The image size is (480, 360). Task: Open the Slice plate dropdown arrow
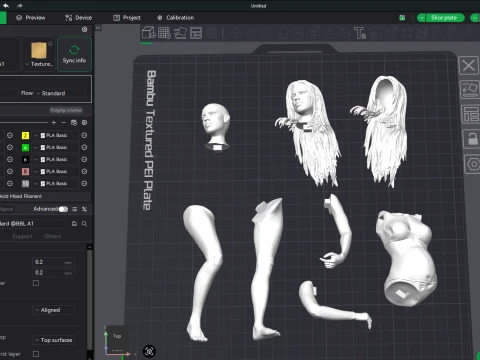[421, 18]
